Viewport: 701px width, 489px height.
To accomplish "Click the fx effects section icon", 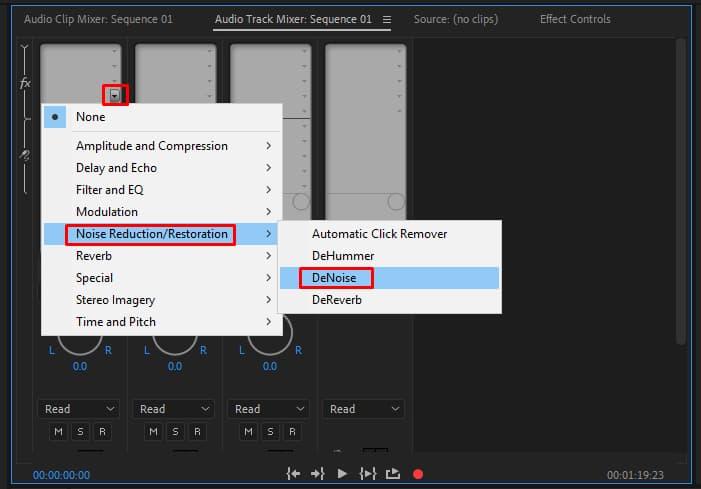I will [x=25, y=83].
